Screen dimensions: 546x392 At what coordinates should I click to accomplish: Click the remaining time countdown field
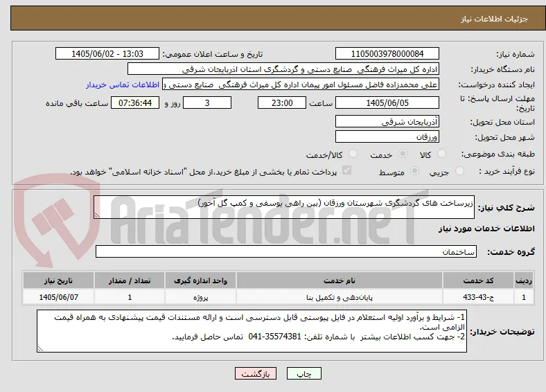(x=135, y=103)
